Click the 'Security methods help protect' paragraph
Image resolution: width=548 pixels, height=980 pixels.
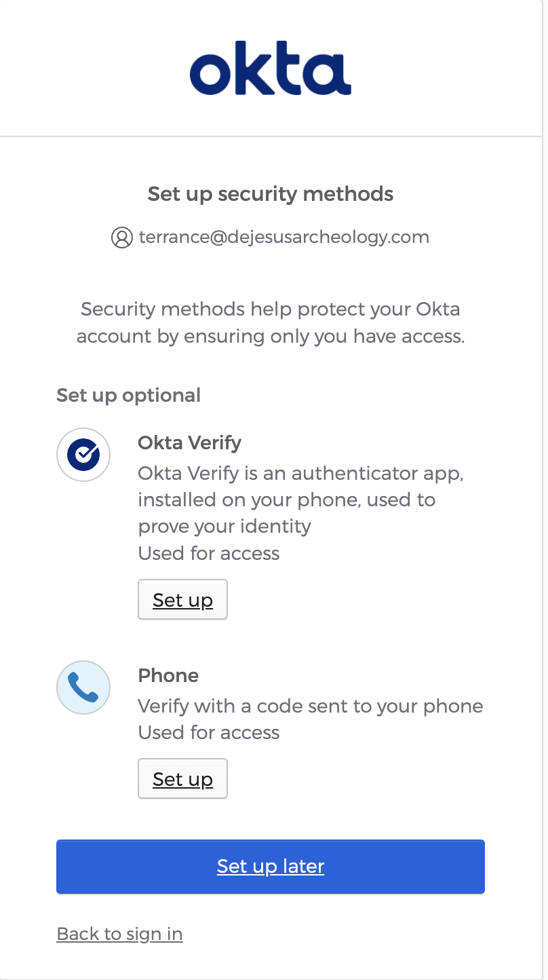[270, 323]
